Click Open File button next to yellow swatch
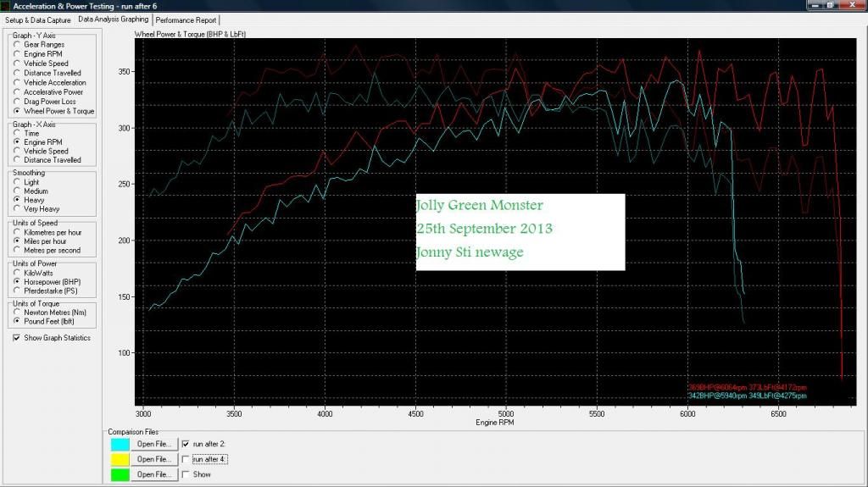Screen dimensions: 868x487 [154, 459]
